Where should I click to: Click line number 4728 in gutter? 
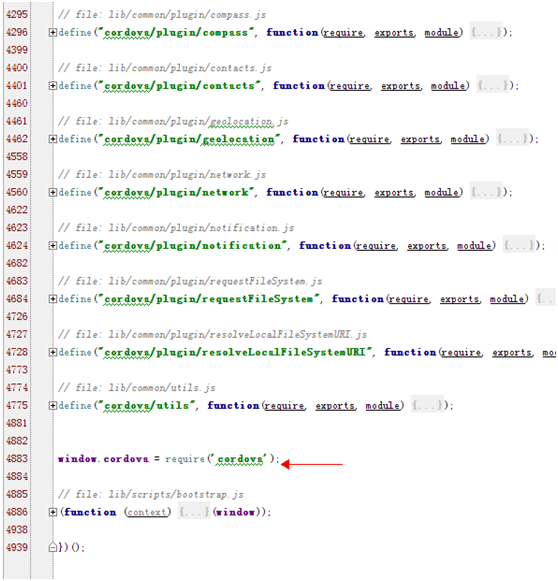click(17, 353)
